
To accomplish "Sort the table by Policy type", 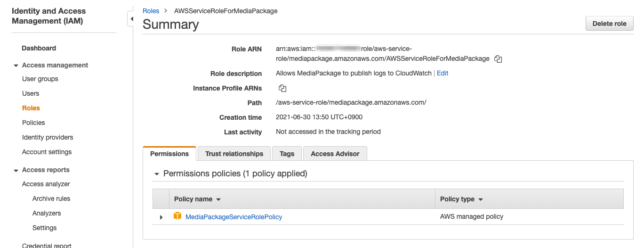I will coord(461,199).
